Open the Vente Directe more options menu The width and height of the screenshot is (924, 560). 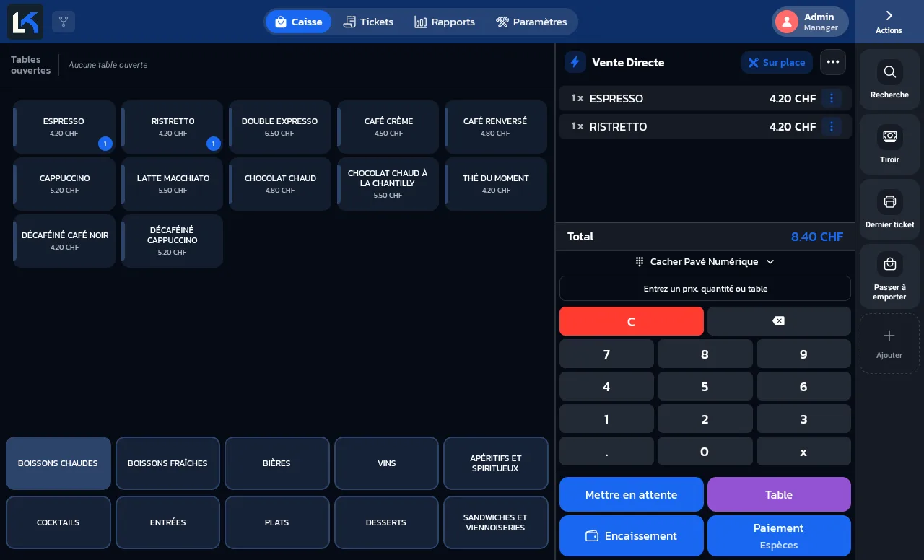tap(833, 62)
